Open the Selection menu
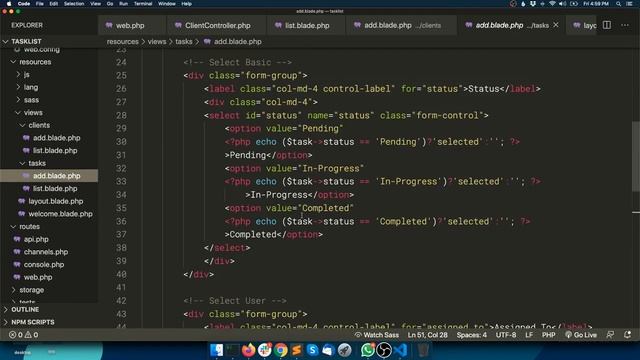 74,4
